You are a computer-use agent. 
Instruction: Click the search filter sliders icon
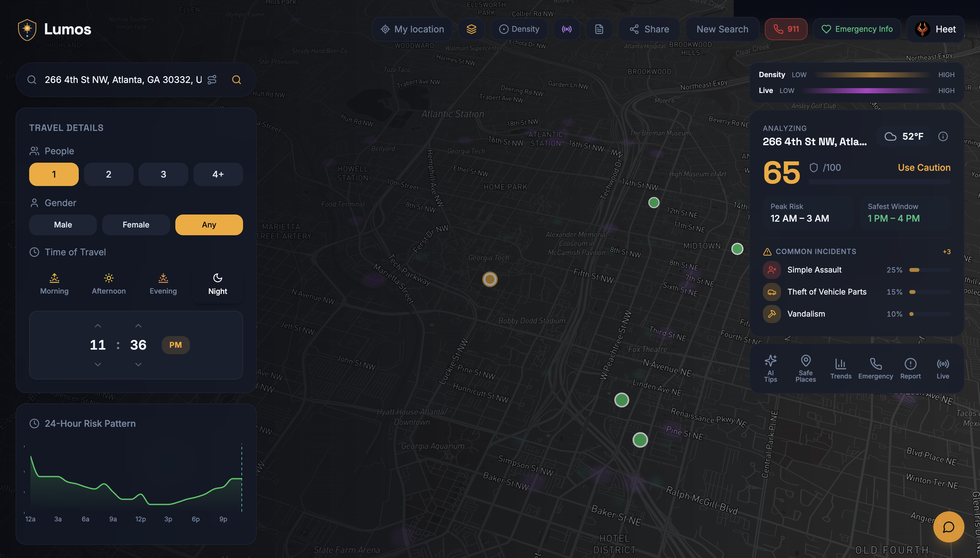tap(212, 80)
